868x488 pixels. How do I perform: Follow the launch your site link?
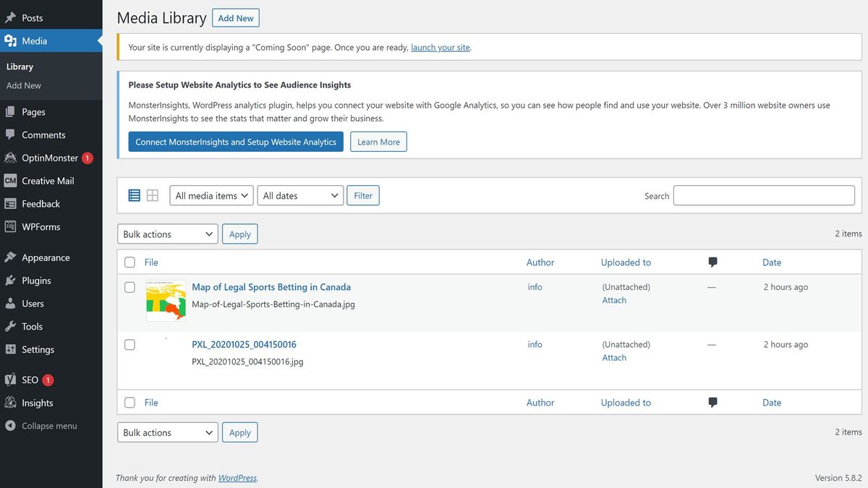coord(441,48)
